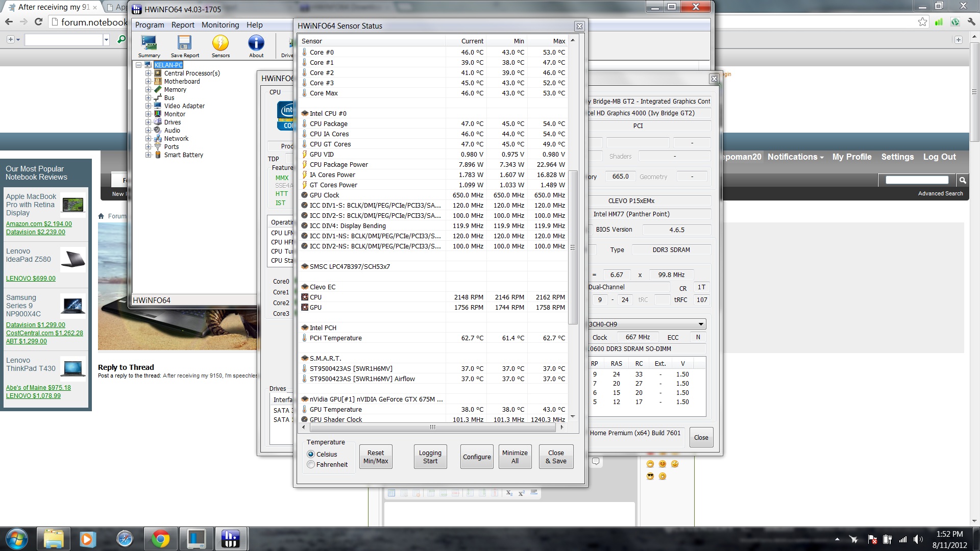Close the Sensor Status window
980x551 pixels.
[579, 26]
